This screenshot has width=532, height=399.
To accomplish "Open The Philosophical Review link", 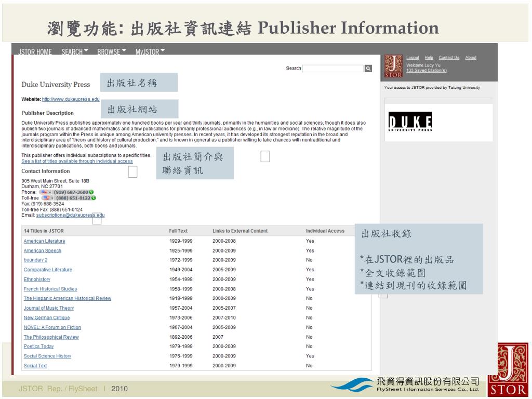I will pyautogui.click(x=51, y=337).
